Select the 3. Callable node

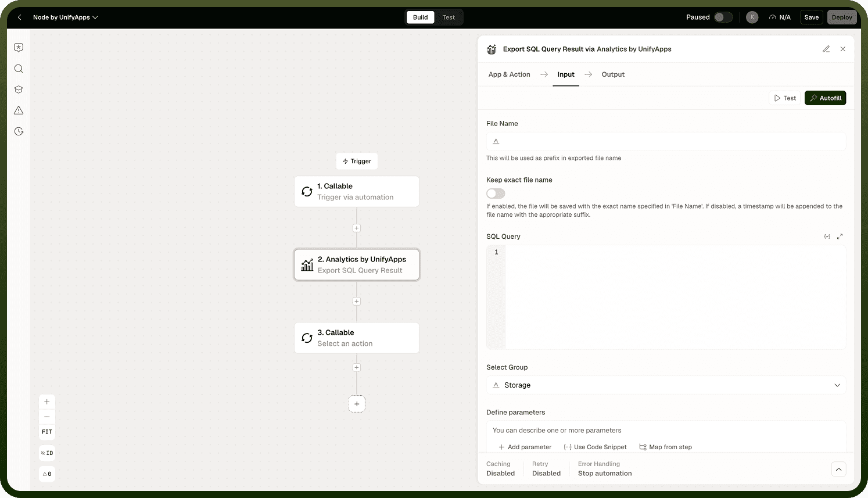tap(357, 338)
